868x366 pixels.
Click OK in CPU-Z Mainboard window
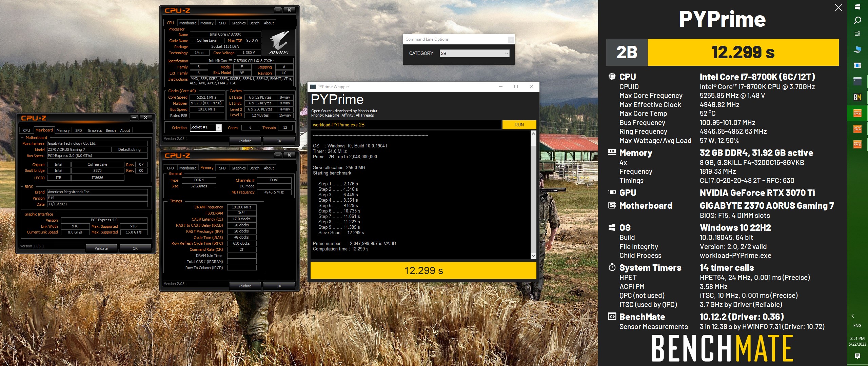(x=135, y=248)
